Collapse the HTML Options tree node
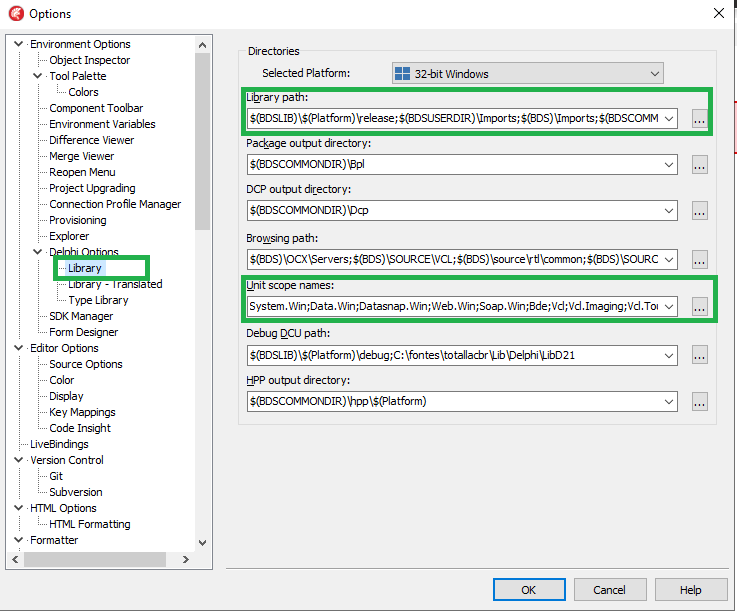The width and height of the screenshot is (737, 613). click(x=18, y=508)
